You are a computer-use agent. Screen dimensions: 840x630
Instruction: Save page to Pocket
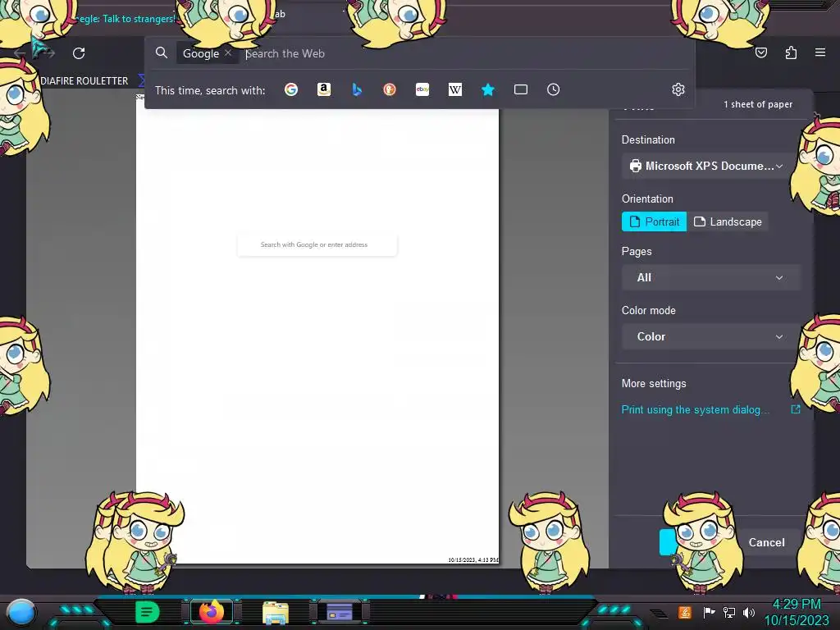pos(760,52)
